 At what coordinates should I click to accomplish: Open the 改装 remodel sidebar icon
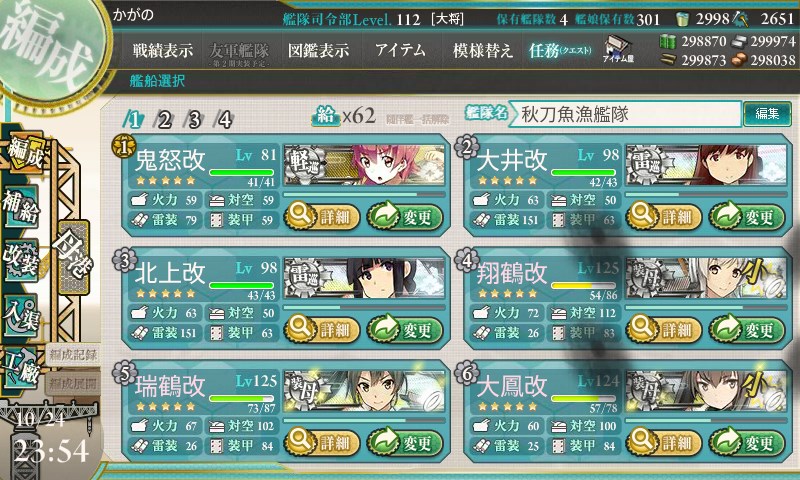pos(21,260)
